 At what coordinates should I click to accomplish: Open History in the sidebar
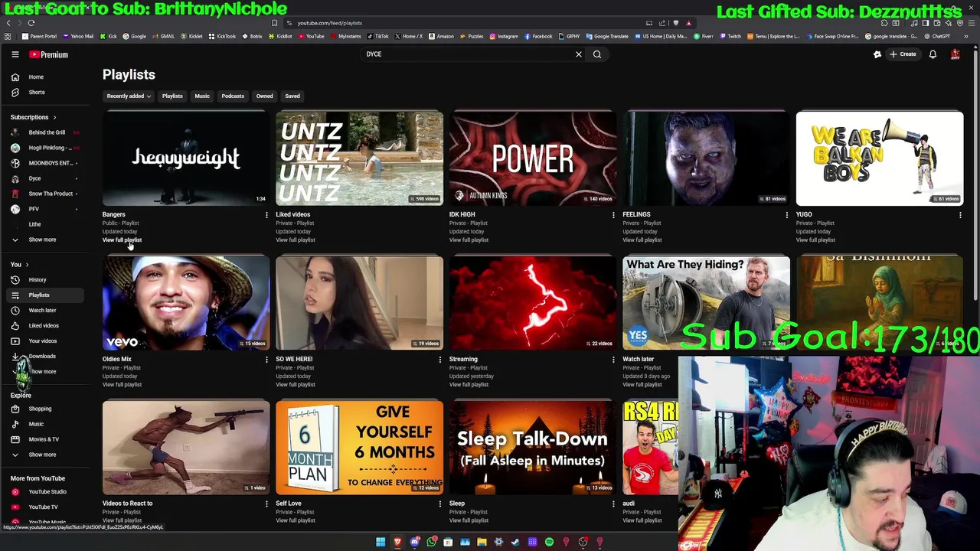point(37,279)
